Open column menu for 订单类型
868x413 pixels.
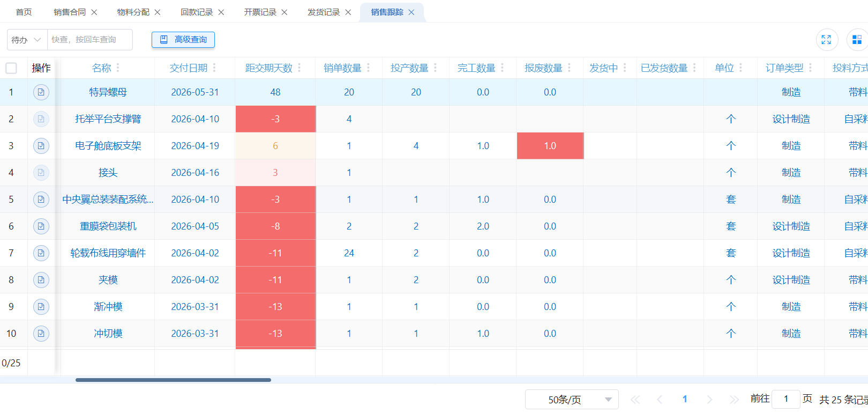[811, 68]
